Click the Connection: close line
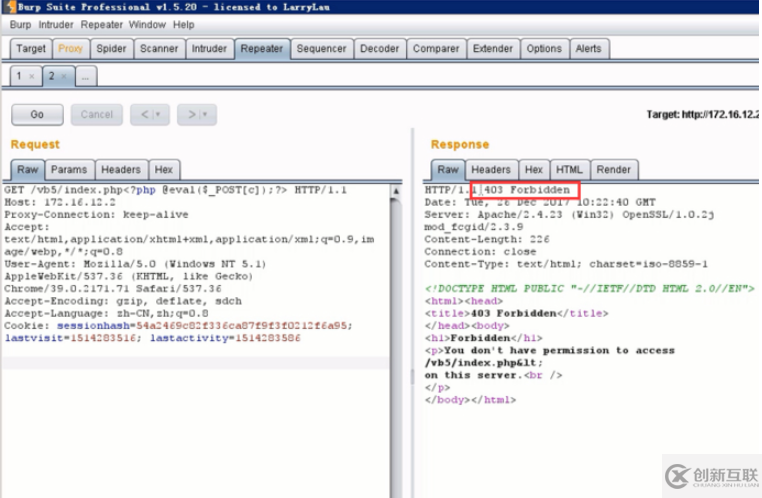762x498 pixels. 480,252
